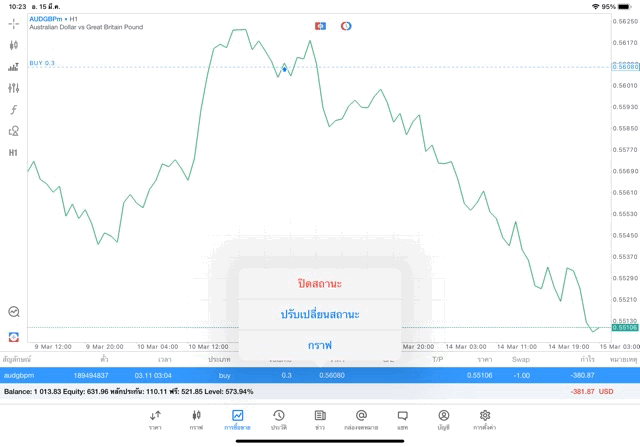Screen dimensions: 640x447
Task: Click the function (f) icon in the sidebar
Action: (14, 109)
